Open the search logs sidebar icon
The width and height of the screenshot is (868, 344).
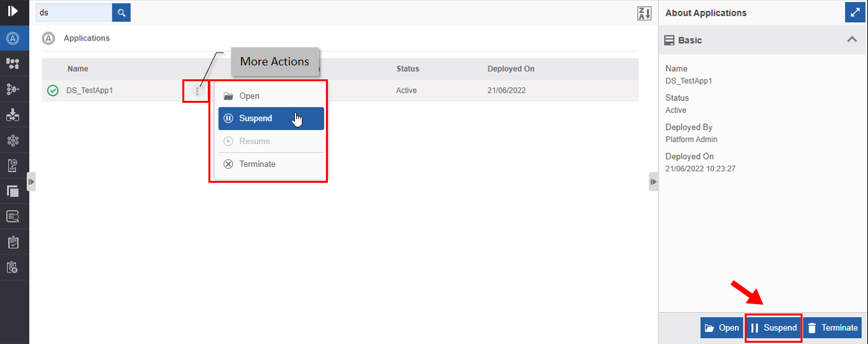click(13, 216)
